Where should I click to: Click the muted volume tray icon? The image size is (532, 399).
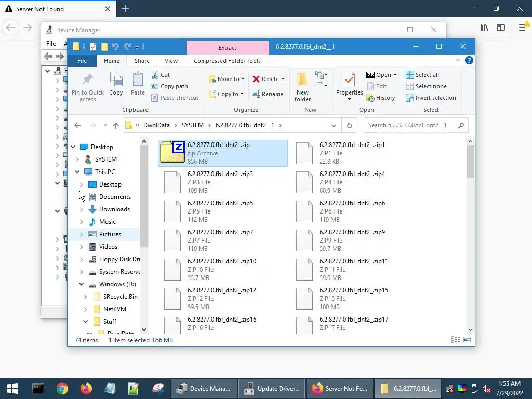click(486, 389)
